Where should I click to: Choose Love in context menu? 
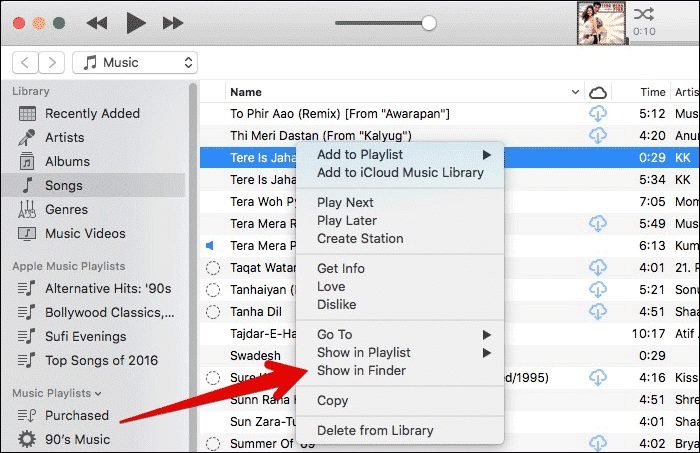tap(400, 287)
